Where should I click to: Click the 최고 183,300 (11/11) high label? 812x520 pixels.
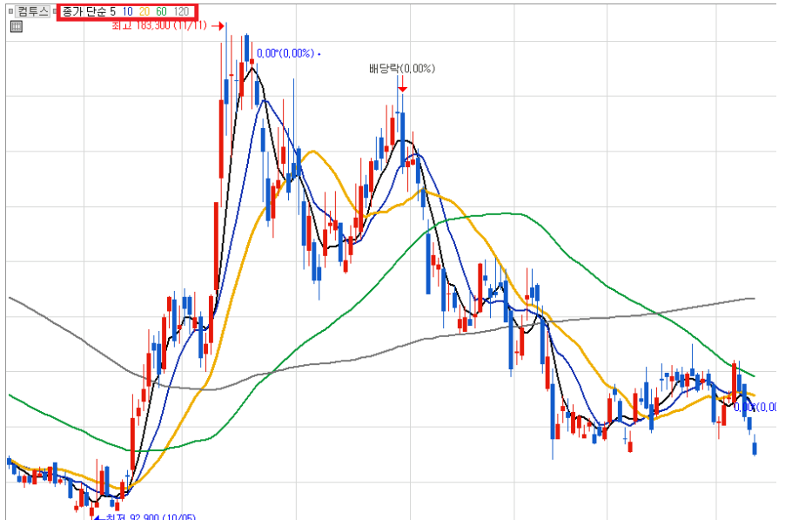(x=159, y=25)
